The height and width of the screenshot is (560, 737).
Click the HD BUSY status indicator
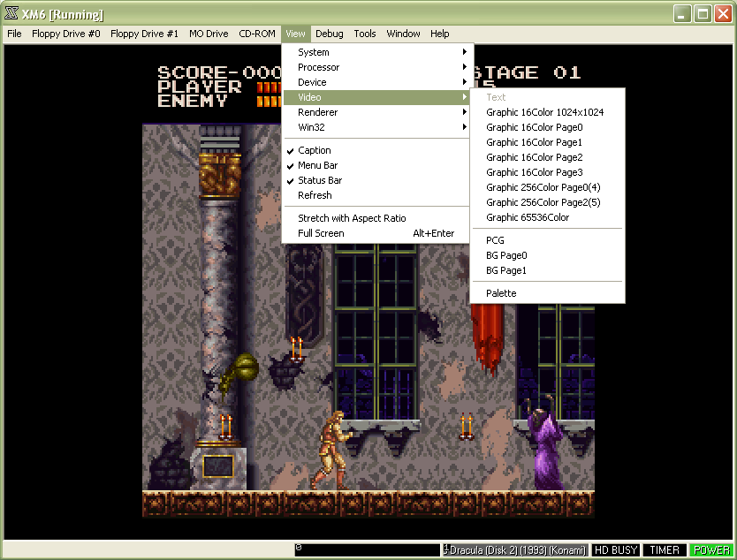615,550
